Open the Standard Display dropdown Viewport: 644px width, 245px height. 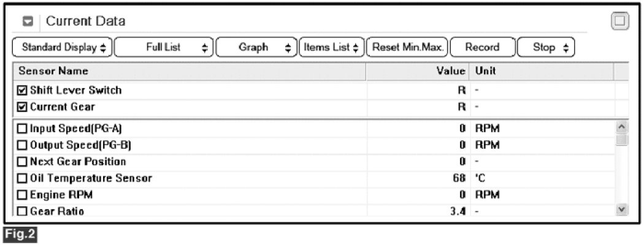63,47
